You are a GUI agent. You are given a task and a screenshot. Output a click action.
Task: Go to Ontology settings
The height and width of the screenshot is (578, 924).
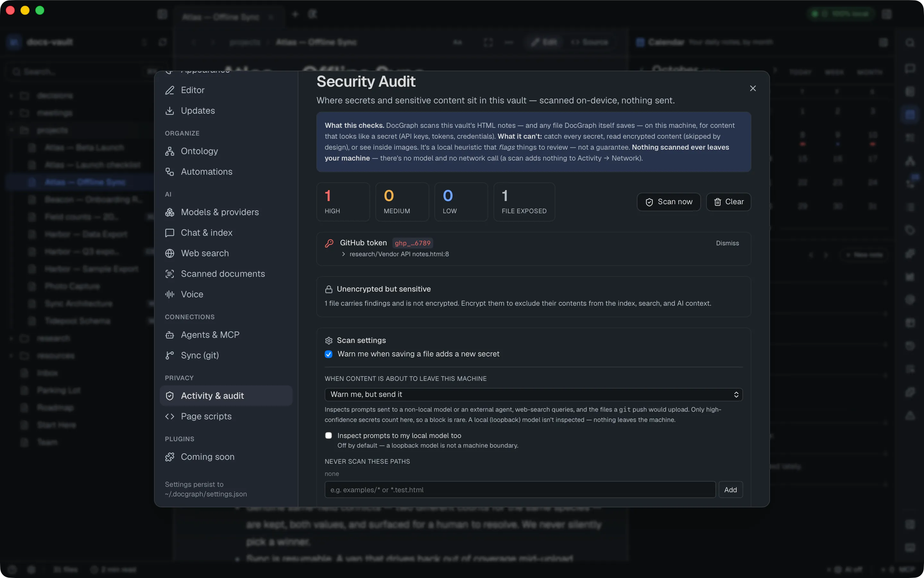(x=226, y=151)
